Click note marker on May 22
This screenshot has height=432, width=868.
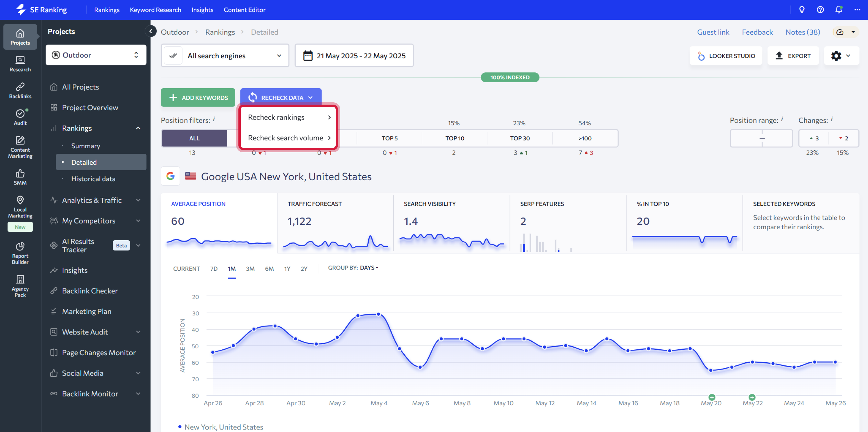(x=752, y=397)
